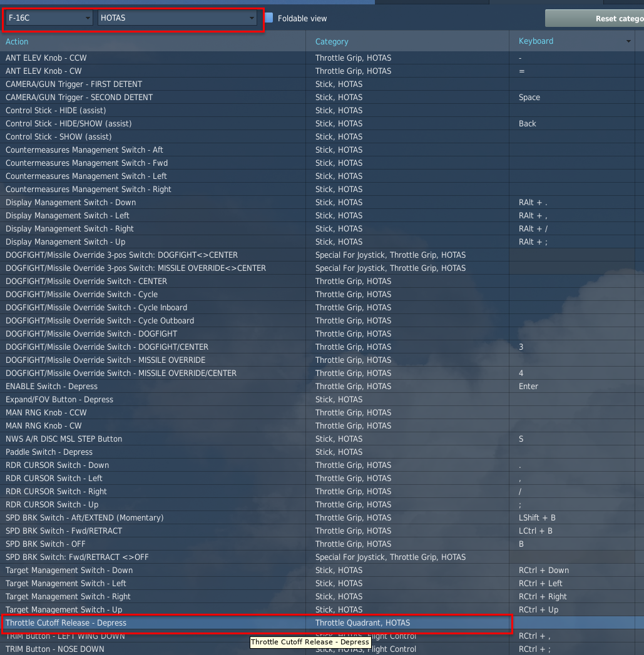Click the '3' keyboard binding cell

pos(571,347)
